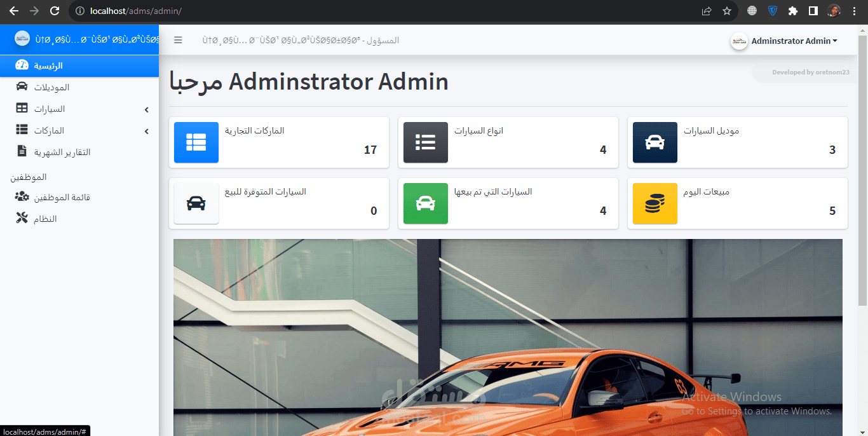Image resolution: width=868 pixels, height=436 pixels.
Task: Click car icon beside الموديلات
Action: [x=22, y=87]
